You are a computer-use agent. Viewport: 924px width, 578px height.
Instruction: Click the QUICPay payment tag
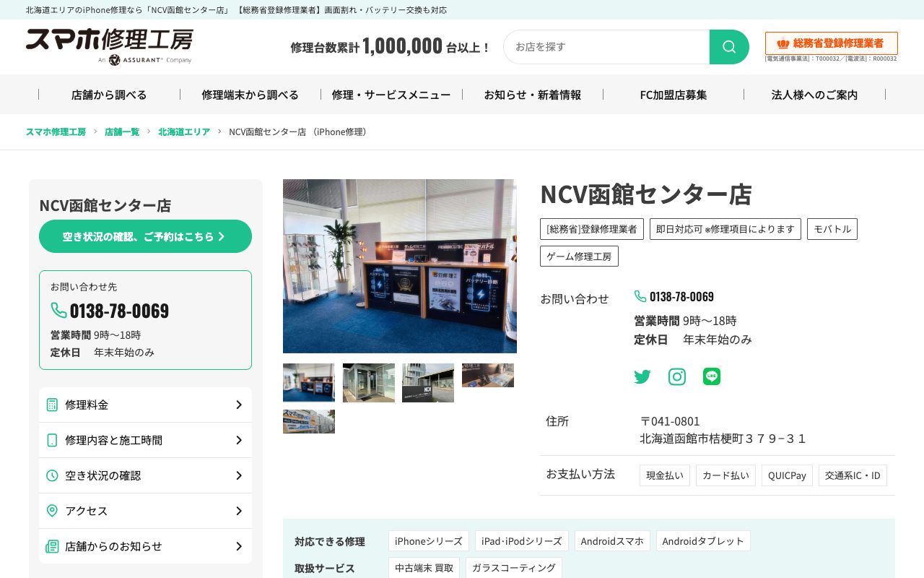(787, 475)
